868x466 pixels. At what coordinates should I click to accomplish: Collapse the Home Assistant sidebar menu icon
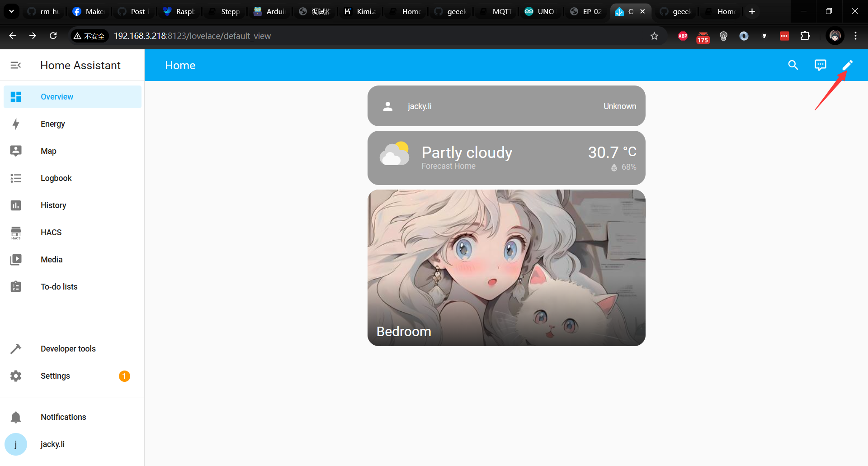click(x=16, y=65)
